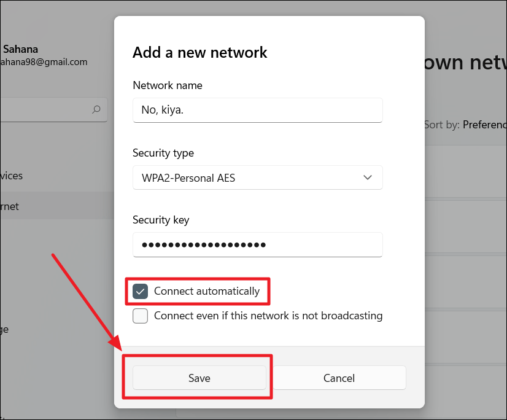This screenshot has width=507, height=420.
Task: Enable Connect even if network not broadcasting
Action: point(141,316)
